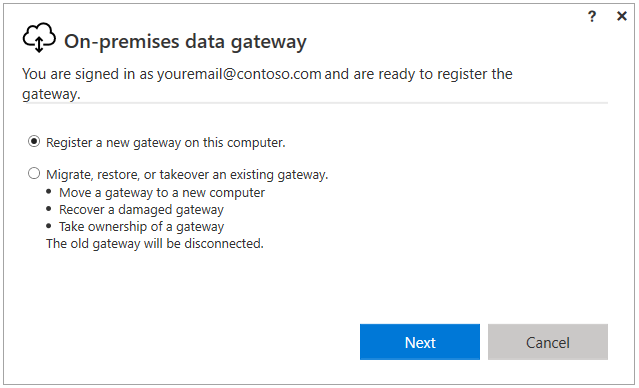Click the Next button
The image size is (639, 388).
coord(420,342)
